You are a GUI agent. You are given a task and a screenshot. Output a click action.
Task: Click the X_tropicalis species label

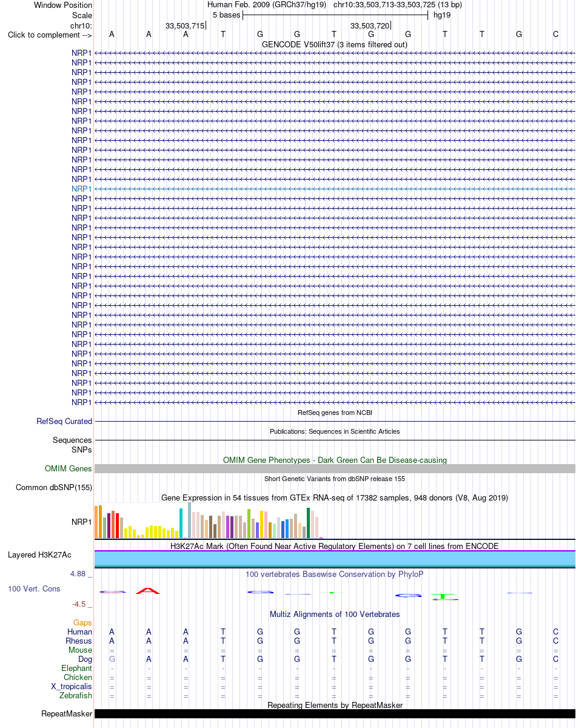[x=72, y=686]
